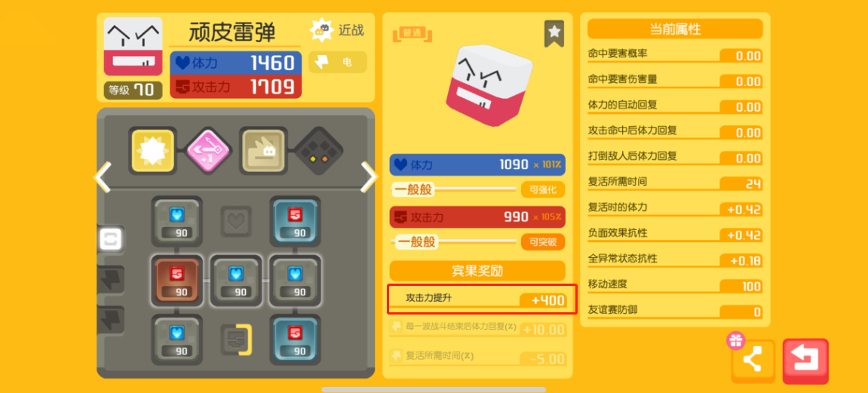Tap the empty attack slot with bracket
The width and height of the screenshot is (868, 393).
(x=236, y=339)
